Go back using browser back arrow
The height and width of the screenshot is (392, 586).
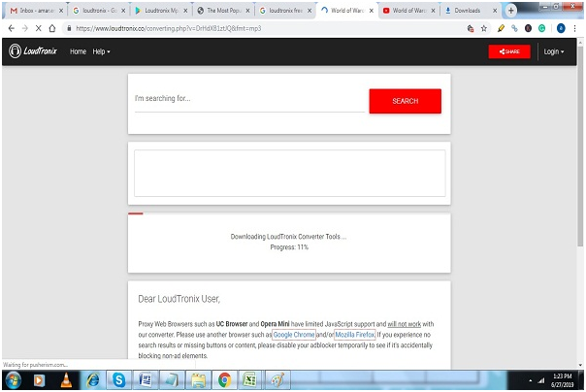[12, 28]
